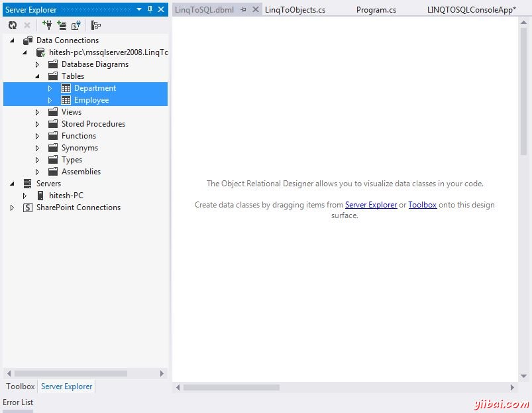Click the Connect to Server icon
Image resolution: width=532 pixels, height=413 pixels.
click(62, 25)
